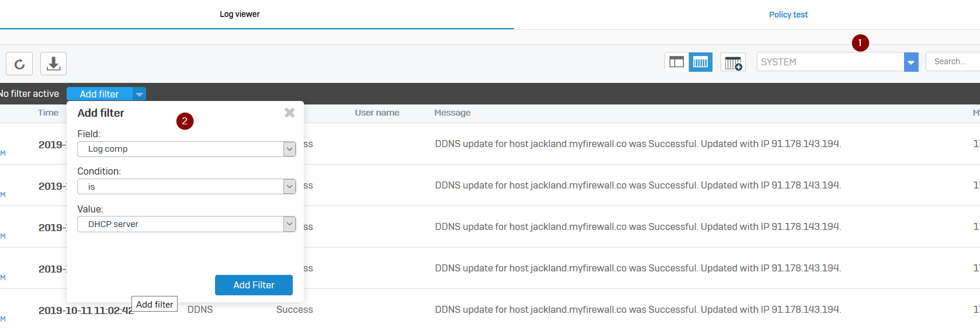
Task: Click the Time column header
Action: pos(48,113)
